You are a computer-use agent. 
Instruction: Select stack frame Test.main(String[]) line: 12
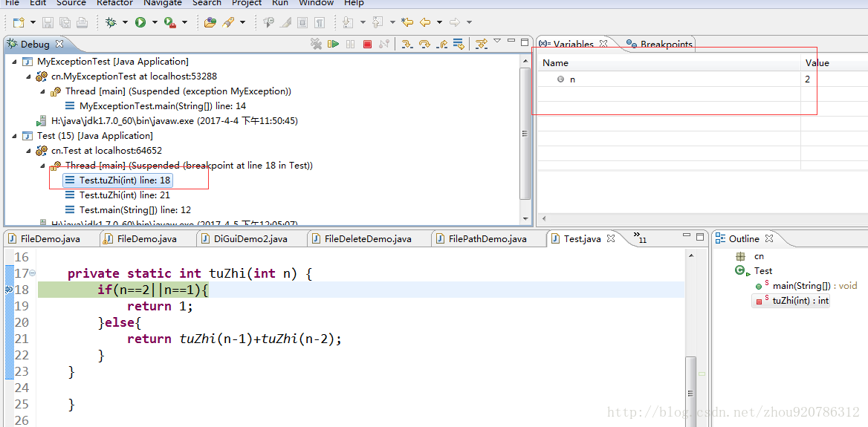coord(128,209)
